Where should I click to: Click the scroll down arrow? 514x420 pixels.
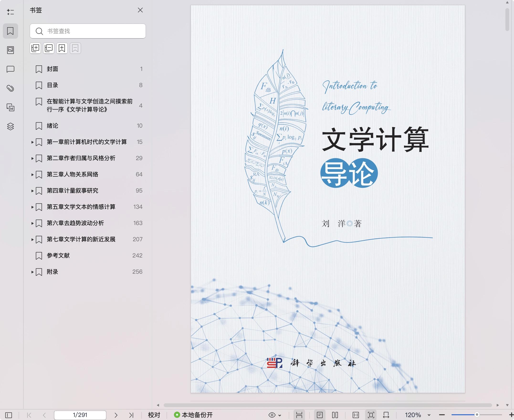(507, 405)
